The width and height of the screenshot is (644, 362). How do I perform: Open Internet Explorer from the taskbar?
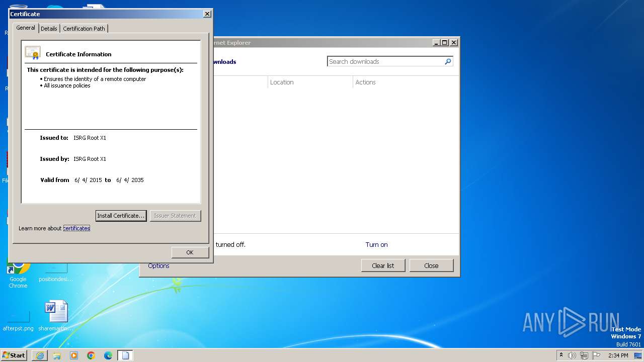pyautogui.click(x=40, y=355)
